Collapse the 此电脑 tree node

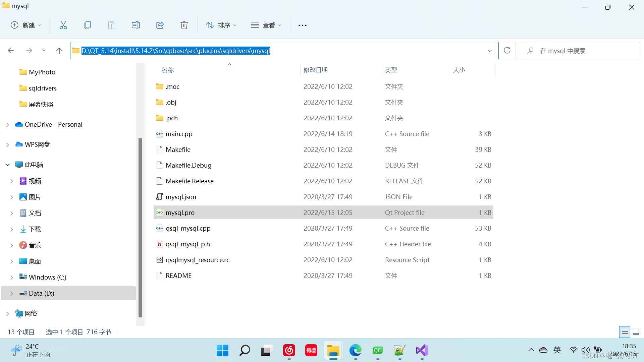(x=8, y=165)
